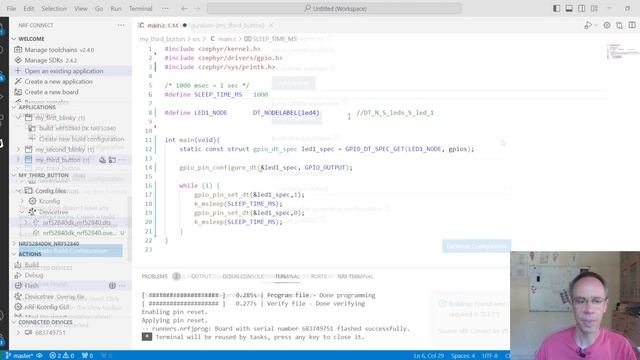Viewport: 640px width, 360px height.
Task: Expand the my_third_button application
Action: pyautogui.click(x=18, y=160)
